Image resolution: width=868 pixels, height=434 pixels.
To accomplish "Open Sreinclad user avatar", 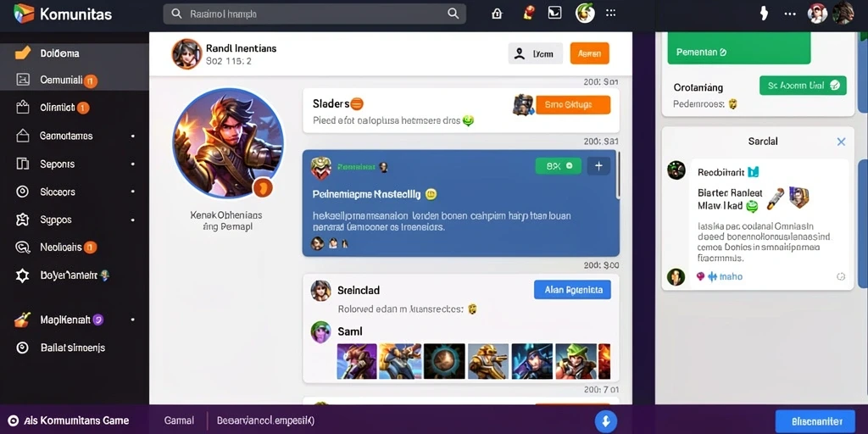I will (x=320, y=290).
